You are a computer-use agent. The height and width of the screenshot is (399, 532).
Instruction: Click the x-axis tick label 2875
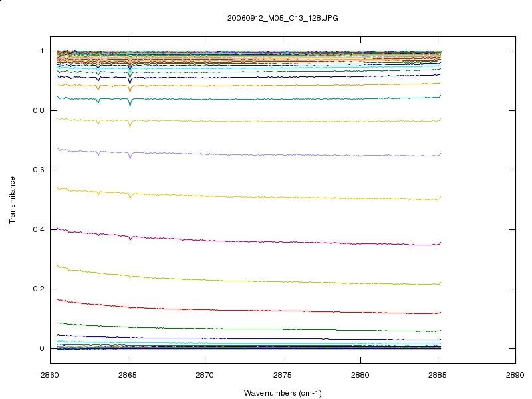click(x=282, y=375)
